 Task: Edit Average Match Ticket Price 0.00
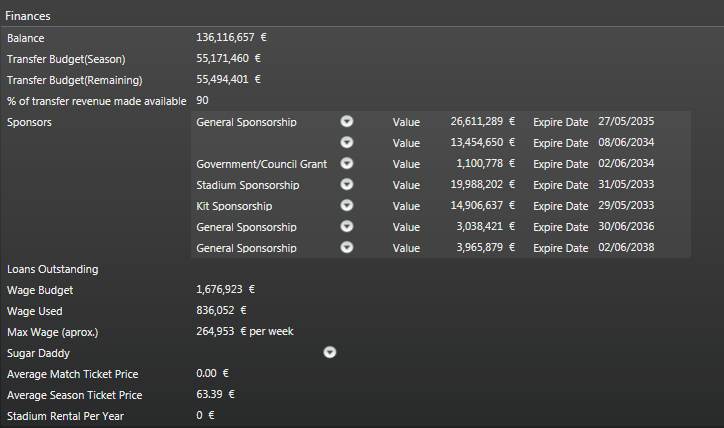(x=206, y=374)
